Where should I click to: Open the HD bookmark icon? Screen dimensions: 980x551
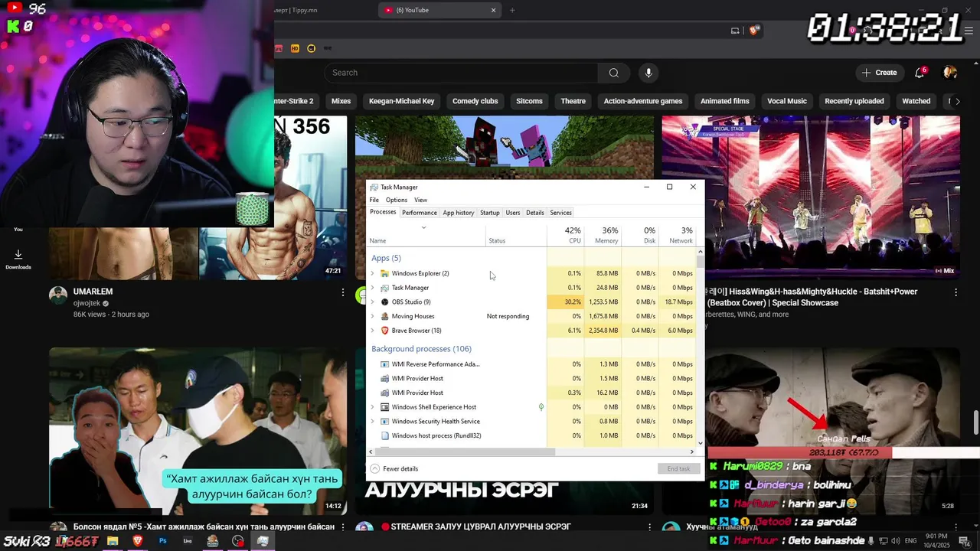coord(295,48)
